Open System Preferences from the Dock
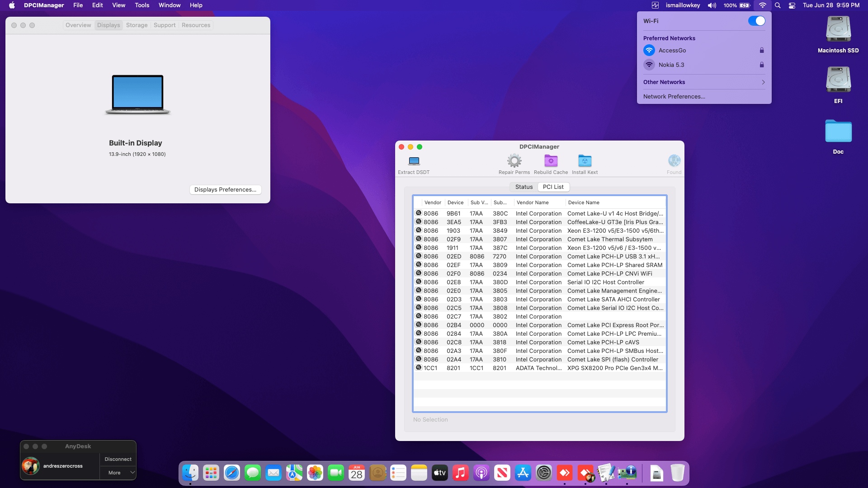This screenshot has height=488, width=868. pos(544,473)
